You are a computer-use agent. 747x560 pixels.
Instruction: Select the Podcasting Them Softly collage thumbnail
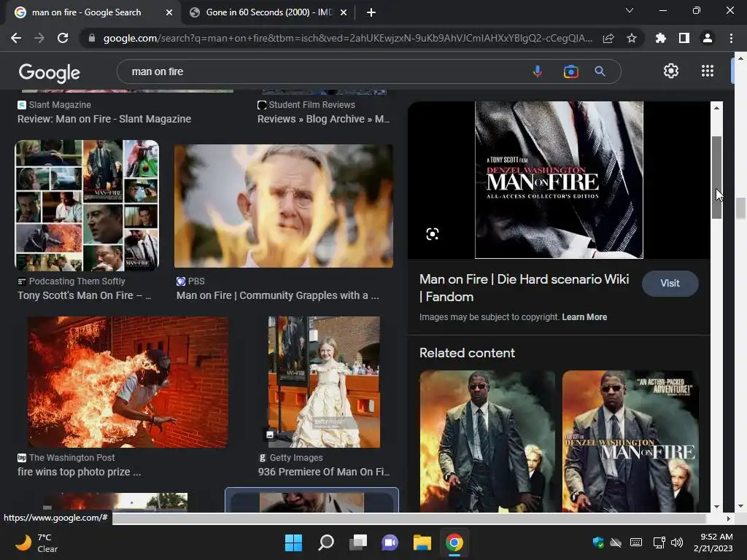click(87, 205)
